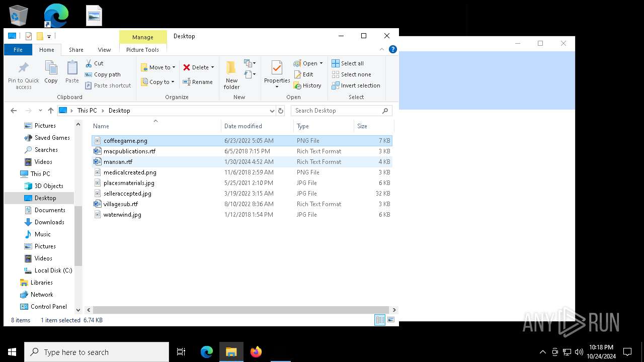Open Copy to dropdown
The image size is (644, 362).
(157, 82)
